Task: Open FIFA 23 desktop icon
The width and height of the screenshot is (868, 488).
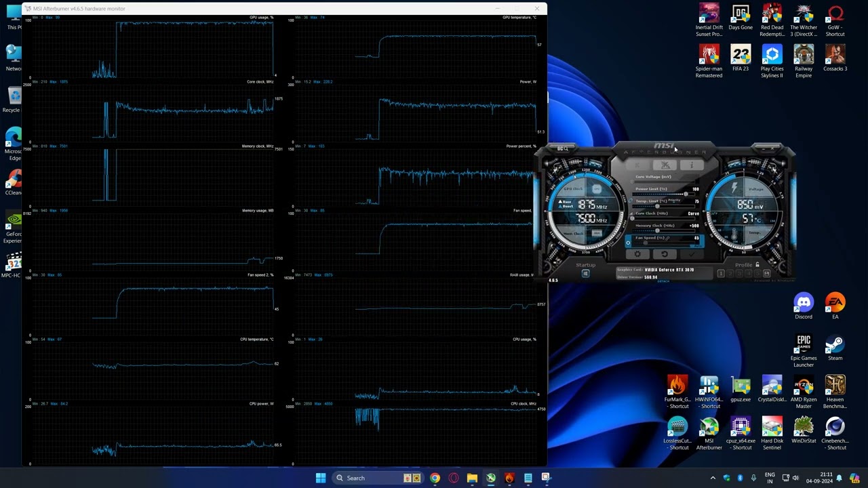Action: (741, 59)
